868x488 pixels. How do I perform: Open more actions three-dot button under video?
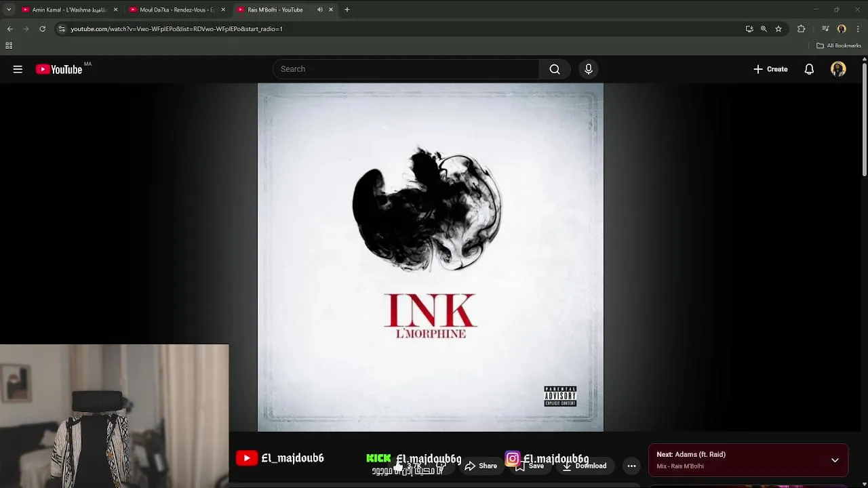631,466
